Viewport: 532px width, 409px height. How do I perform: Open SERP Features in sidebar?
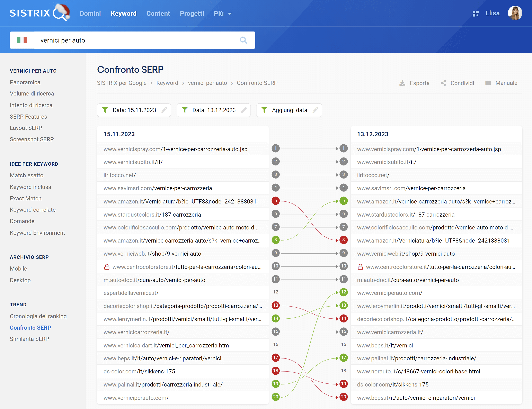pos(28,117)
